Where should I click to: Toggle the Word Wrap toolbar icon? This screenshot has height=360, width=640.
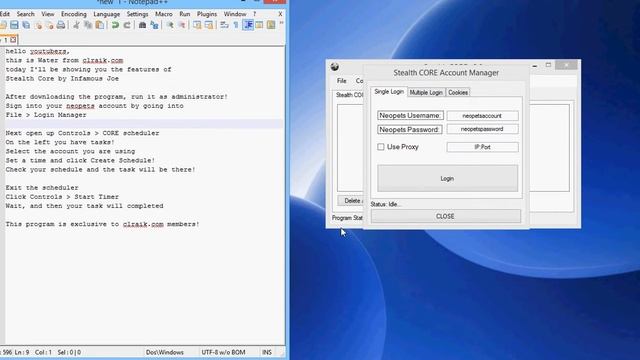click(224, 25)
